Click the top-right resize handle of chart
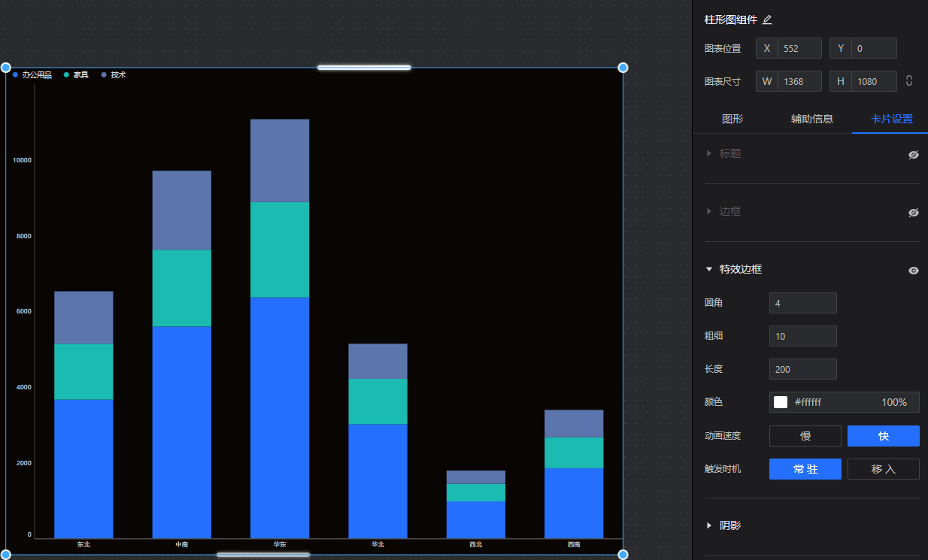This screenshot has width=928, height=560. coord(623,68)
